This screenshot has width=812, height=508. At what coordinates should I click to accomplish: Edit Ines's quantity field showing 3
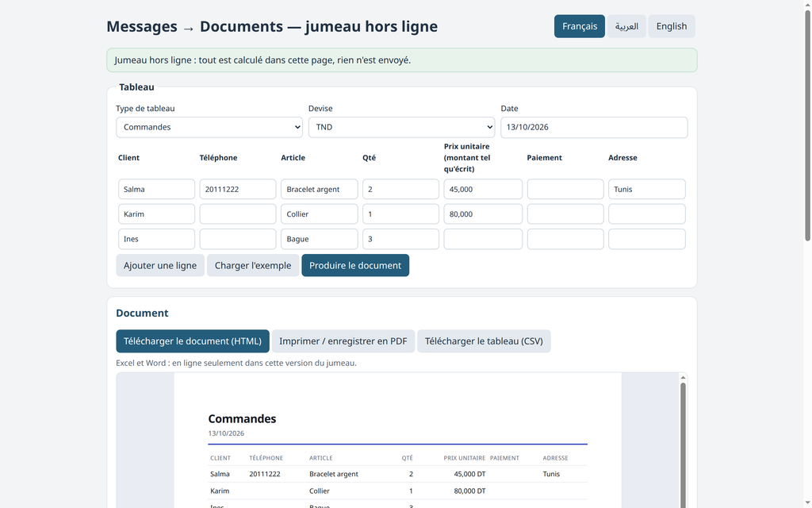point(400,239)
